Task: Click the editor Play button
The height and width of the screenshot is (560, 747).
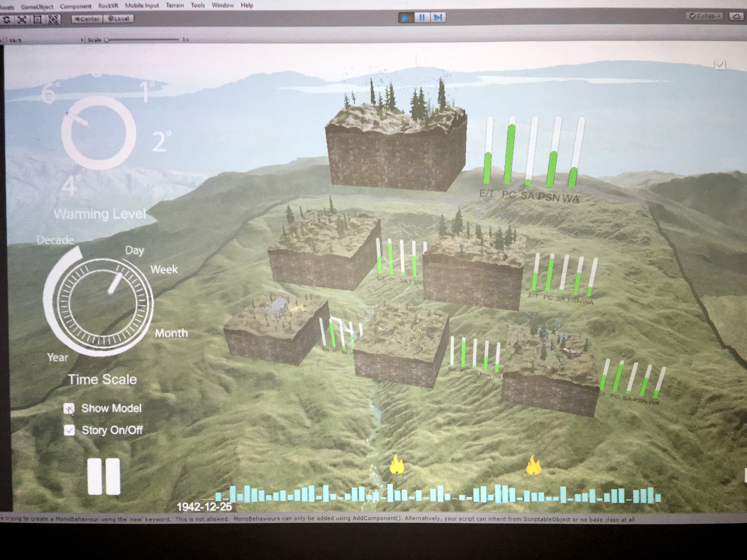Action: pyautogui.click(x=406, y=18)
